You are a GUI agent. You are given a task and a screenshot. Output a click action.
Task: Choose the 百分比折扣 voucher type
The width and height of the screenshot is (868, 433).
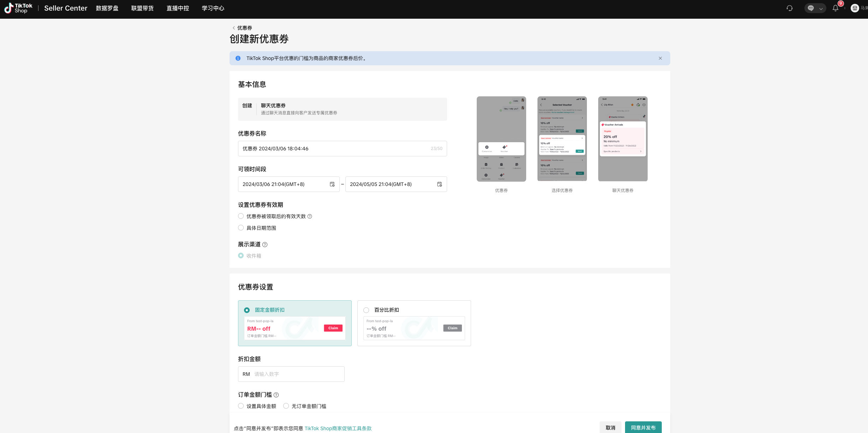(366, 310)
